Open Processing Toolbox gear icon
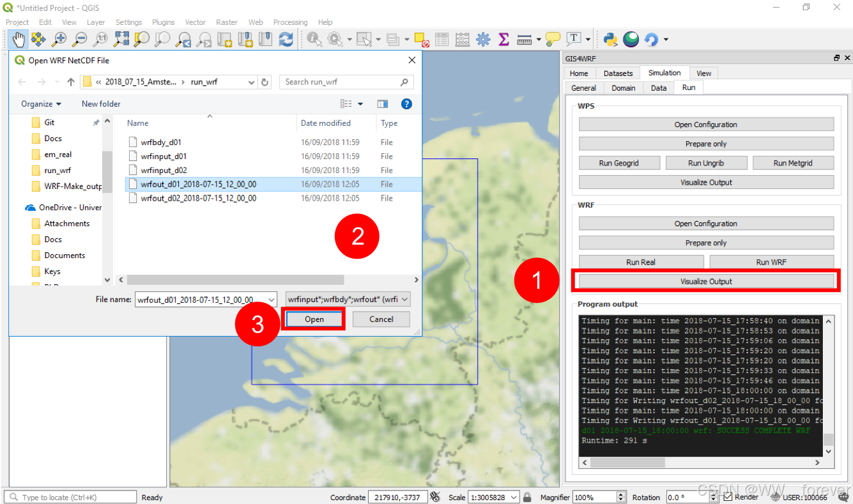 pos(483,40)
